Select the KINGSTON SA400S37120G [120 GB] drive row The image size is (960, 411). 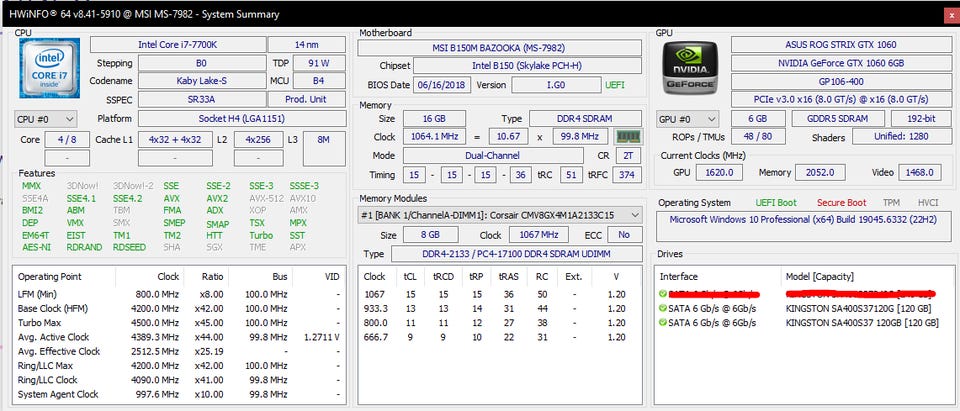(804, 309)
